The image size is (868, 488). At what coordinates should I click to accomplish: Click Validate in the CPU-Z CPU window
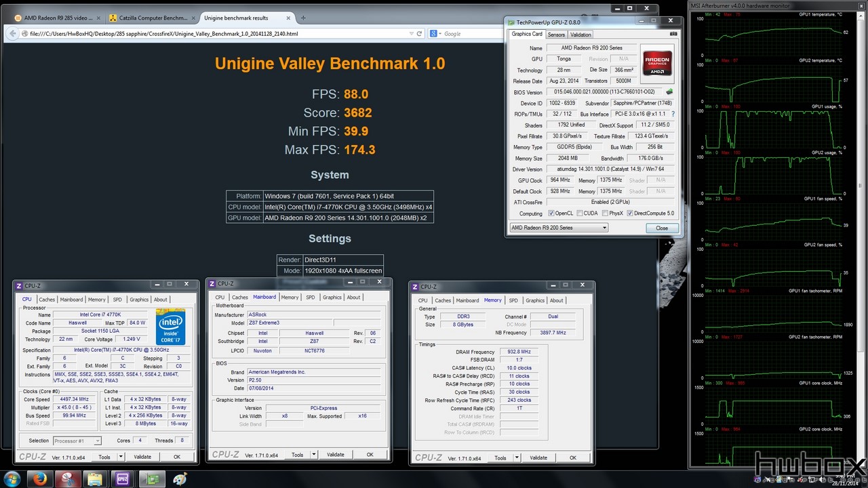[x=142, y=457]
